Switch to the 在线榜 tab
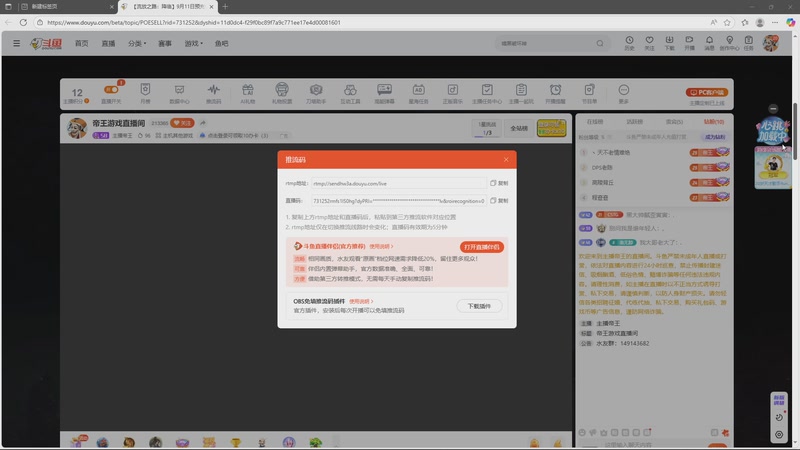This screenshot has height=450, width=800. coord(595,122)
